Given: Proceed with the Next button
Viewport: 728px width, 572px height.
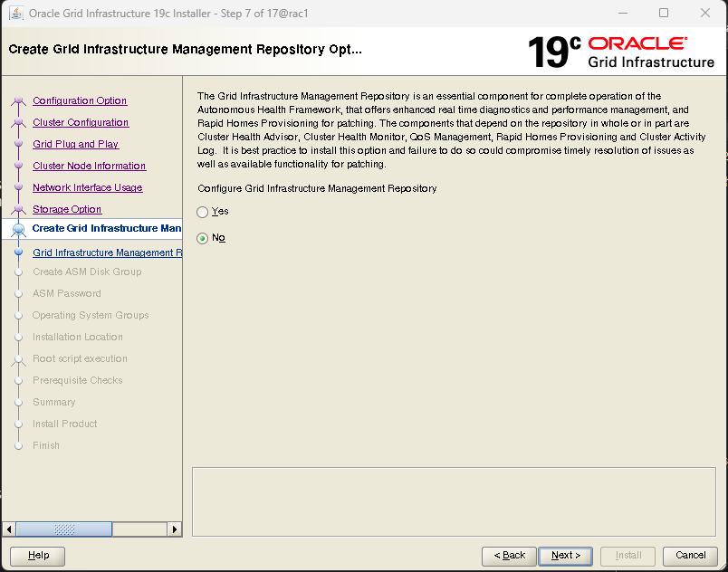Looking at the screenshot, I should (x=566, y=556).
